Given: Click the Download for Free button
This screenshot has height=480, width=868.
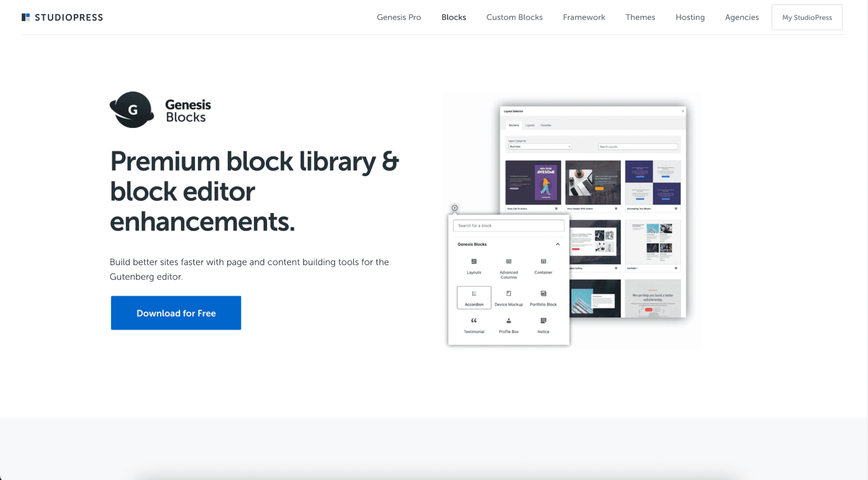Looking at the screenshot, I should (x=175, y=313).
